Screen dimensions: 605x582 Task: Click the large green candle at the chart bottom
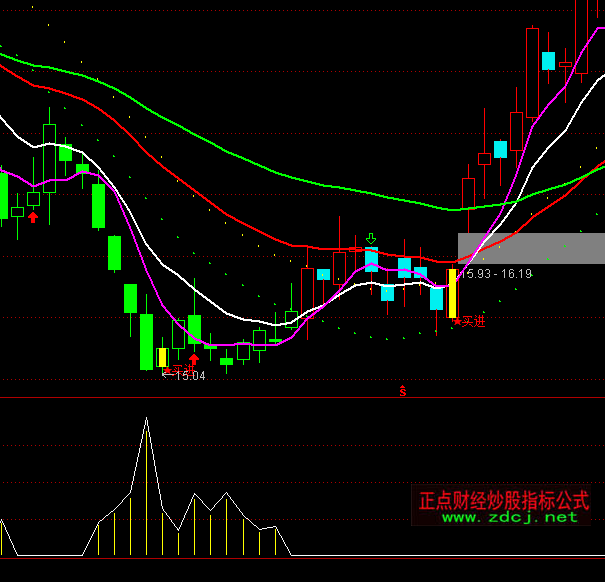(x=147, y=341)
